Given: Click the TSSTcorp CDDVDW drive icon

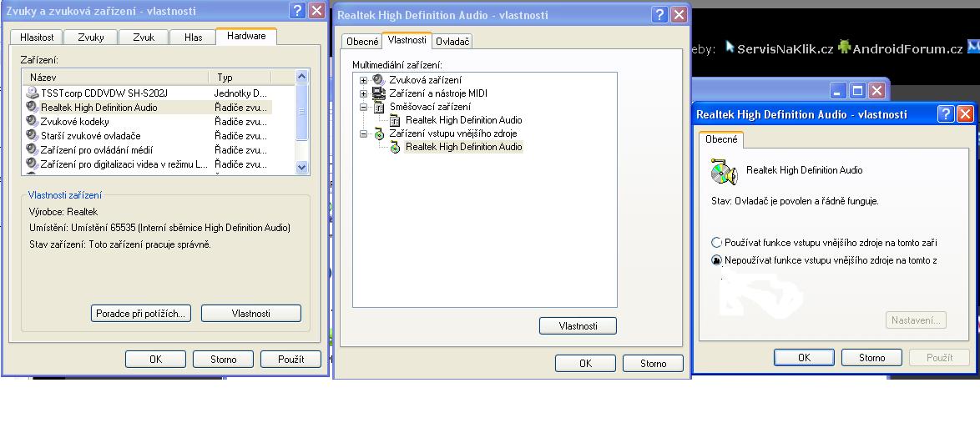Looking at the screenshot, I should (x=33, y=93).
